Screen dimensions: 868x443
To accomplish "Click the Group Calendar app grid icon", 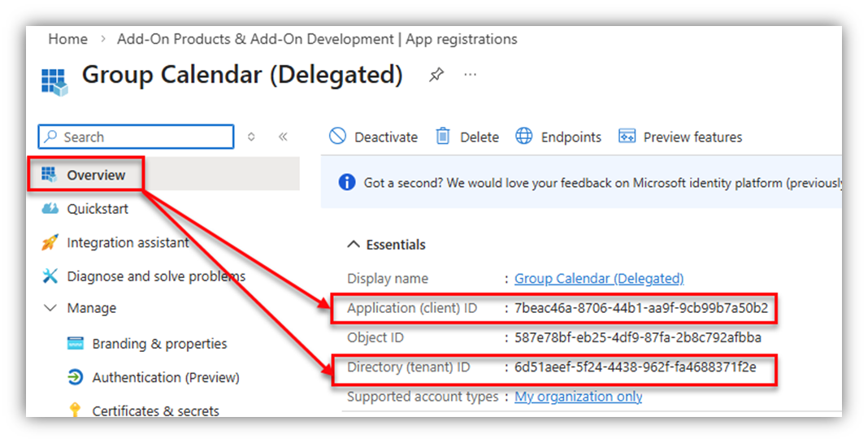I will pos(54,82).
